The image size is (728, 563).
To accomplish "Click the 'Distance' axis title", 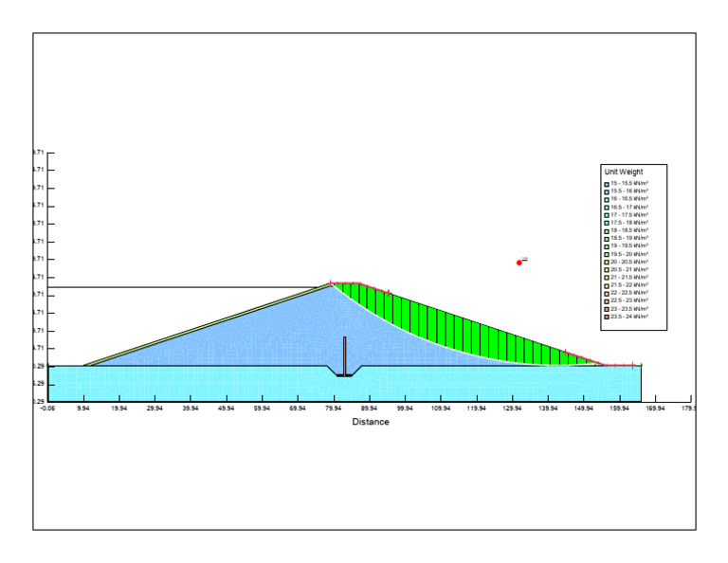I will (371, 422).
